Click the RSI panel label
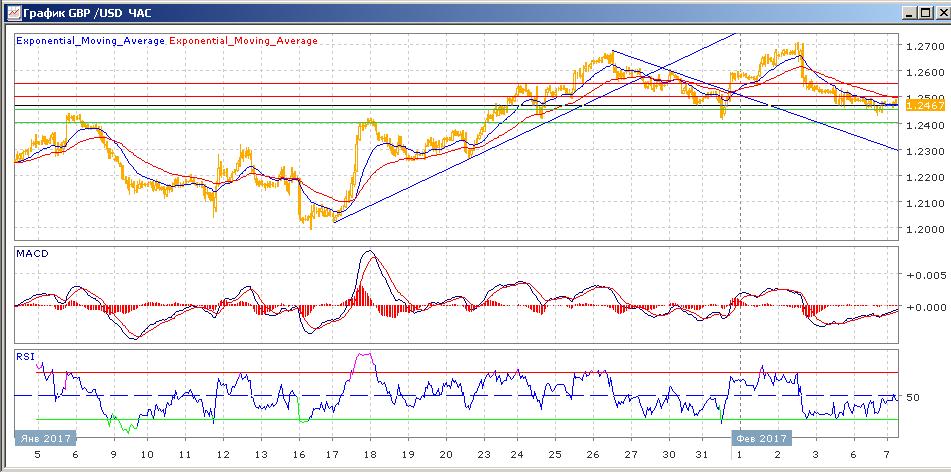 26,356
